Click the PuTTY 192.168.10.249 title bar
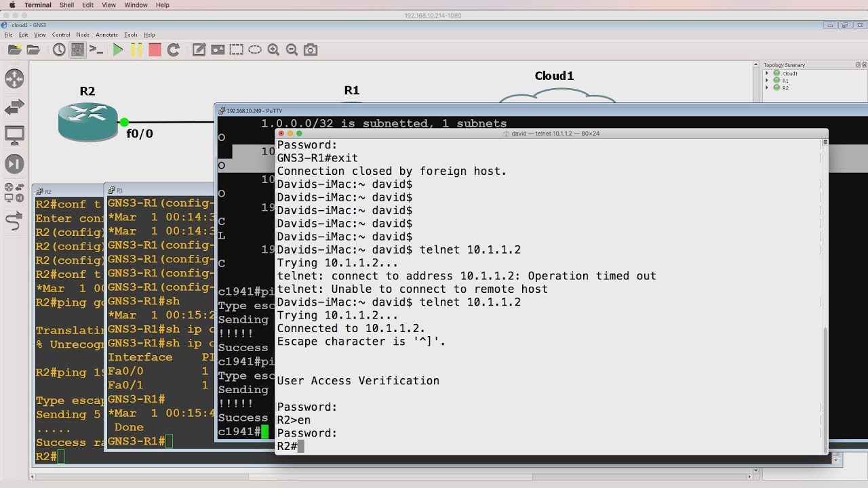The image size is (868, 488). [541, 110]
